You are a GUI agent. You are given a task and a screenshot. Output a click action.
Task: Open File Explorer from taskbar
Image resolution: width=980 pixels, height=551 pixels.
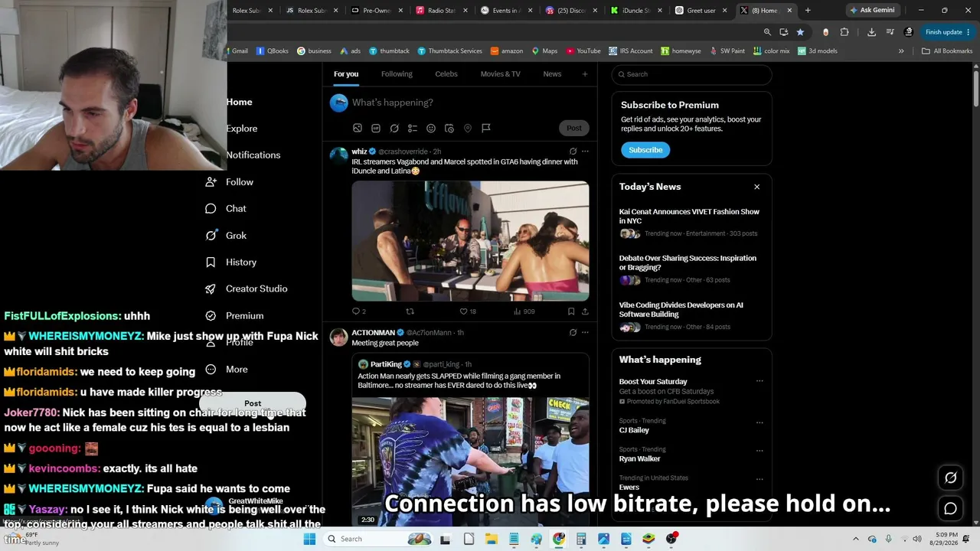coord(492,539)
